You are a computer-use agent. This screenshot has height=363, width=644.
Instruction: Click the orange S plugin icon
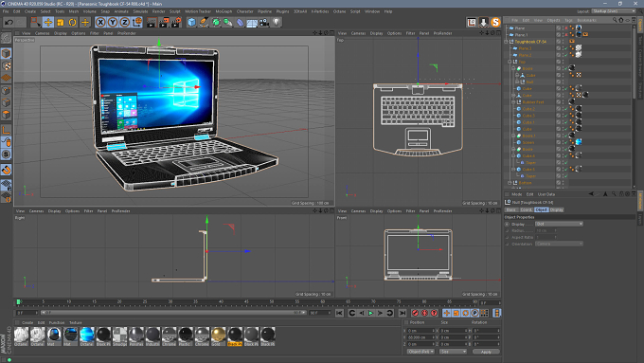(495, 22)
